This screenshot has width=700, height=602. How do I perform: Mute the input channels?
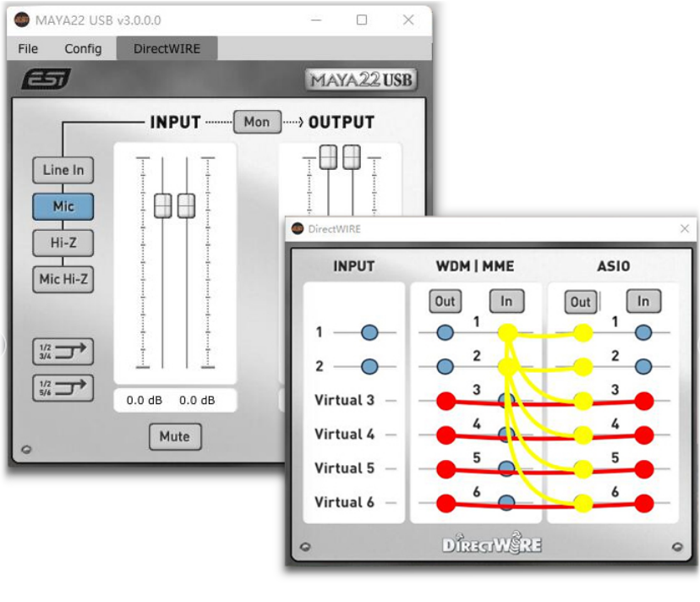point(175,436)
